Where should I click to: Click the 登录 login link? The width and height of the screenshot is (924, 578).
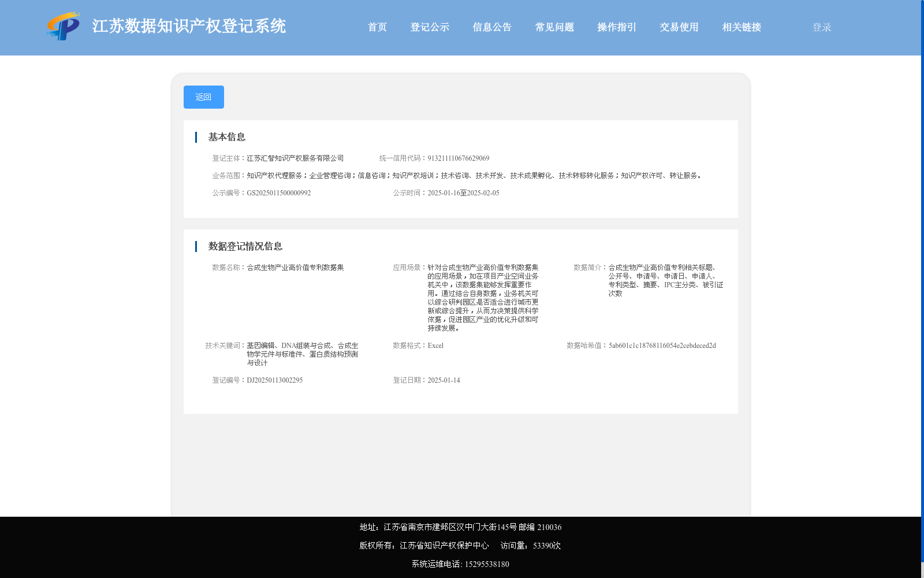(x=822, y=27)
